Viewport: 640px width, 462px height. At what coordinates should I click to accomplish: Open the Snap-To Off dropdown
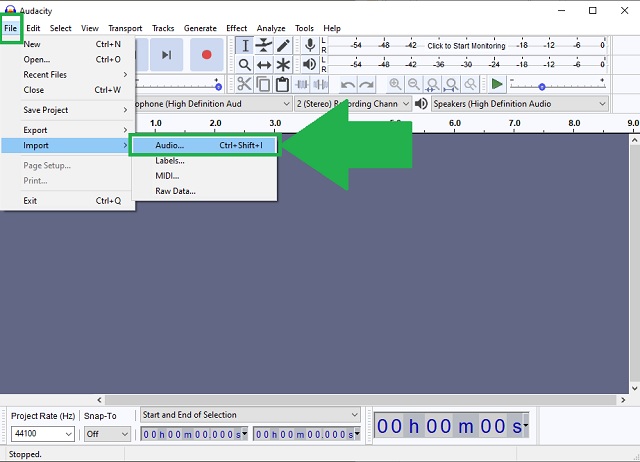[x=107, y=433]
